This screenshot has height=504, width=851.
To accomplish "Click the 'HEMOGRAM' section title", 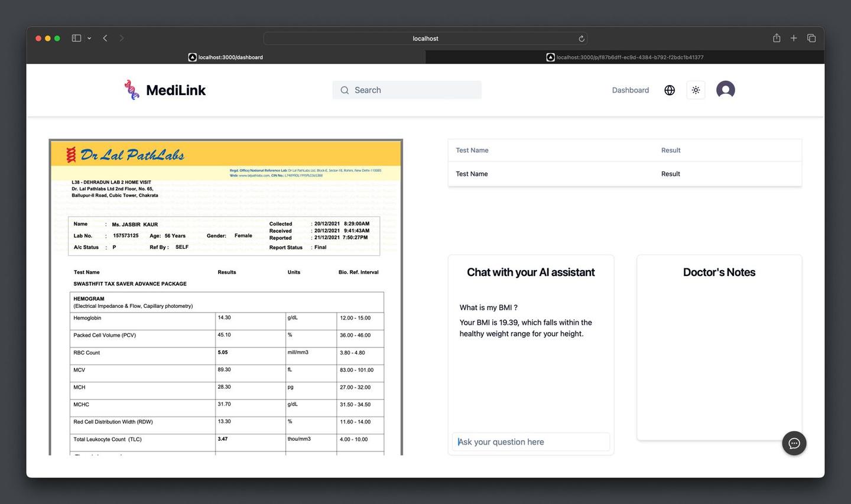I will pyautogui.click(x=89, y=299).
